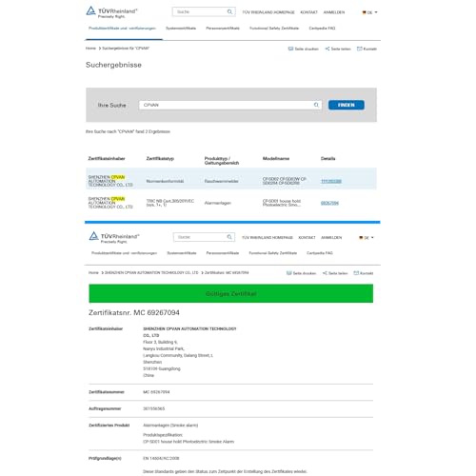The image size is (476, 476).
Task: Open the 'Systemzertifikate' tab in top navigation
Action: coord(181,29)
